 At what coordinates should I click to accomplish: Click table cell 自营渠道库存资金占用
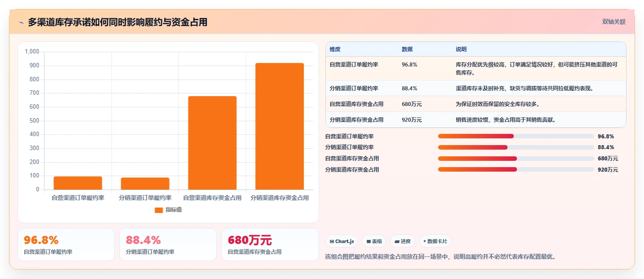click(356, 104)
